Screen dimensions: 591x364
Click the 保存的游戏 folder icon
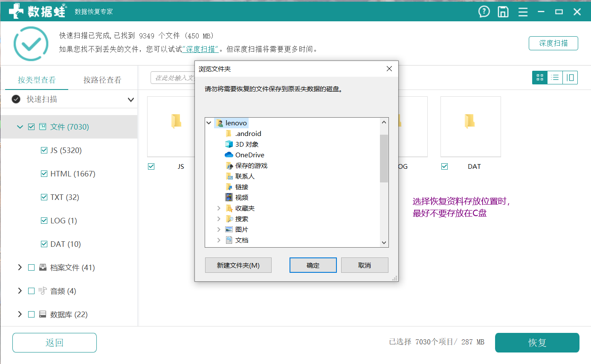tap(229, 165)
